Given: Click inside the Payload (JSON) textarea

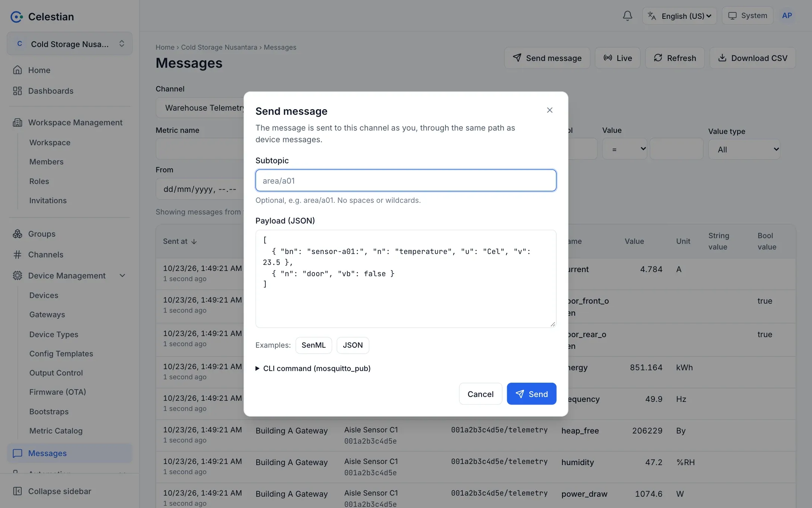Looking at the screenshot, I should [406, 279].
